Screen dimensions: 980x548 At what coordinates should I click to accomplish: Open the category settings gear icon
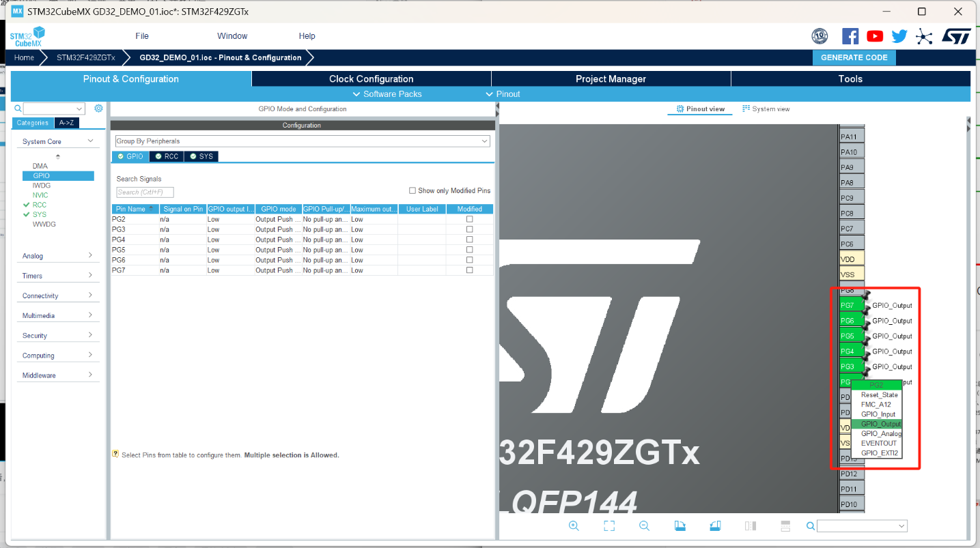coord(98,109)
